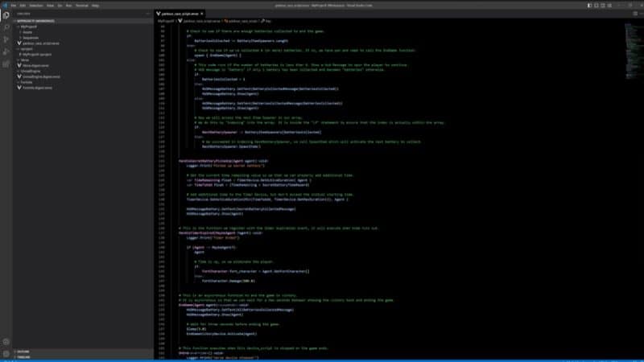644x362 pixels.
Task: Toggle the primary side bar layout icon
Action: [589, 6]
